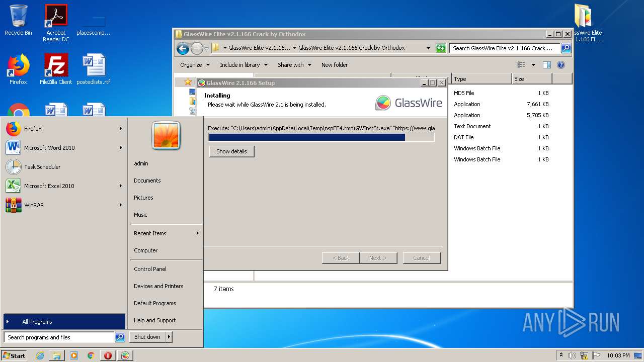Image resolution: width=644 pixels, height=362 pixels.
Task: Click Explorer back navigation arrow
Action: coord(183,48)
